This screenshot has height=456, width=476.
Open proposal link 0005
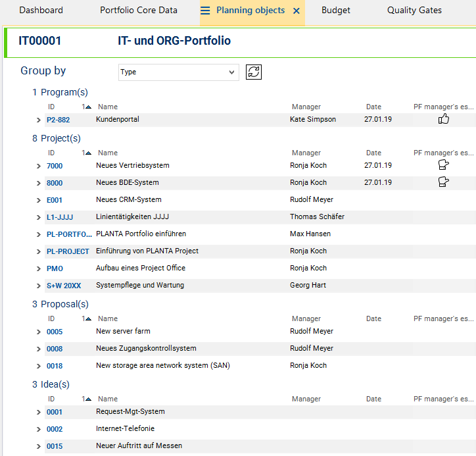click(55, 332)
